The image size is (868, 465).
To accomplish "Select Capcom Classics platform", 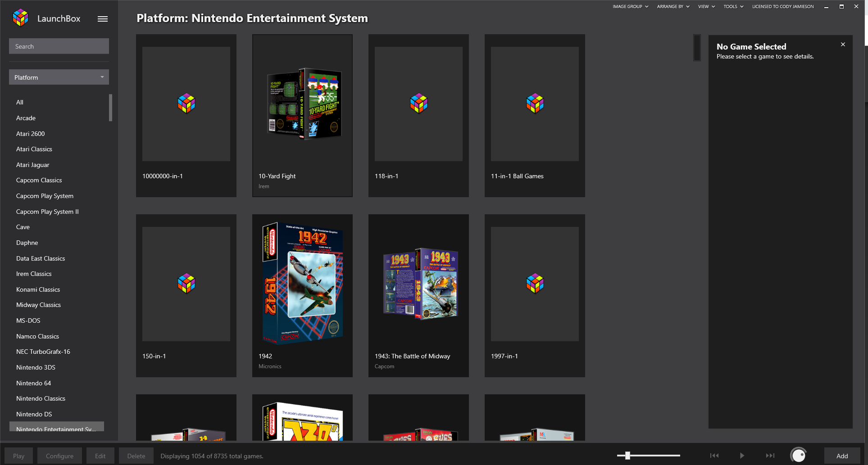I will 39,180.
